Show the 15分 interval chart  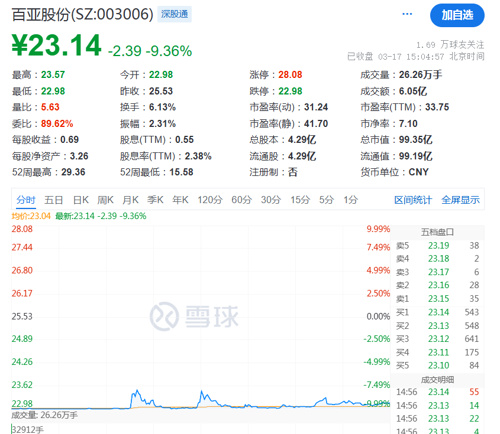pyautogui.click(x=300, y=200)
